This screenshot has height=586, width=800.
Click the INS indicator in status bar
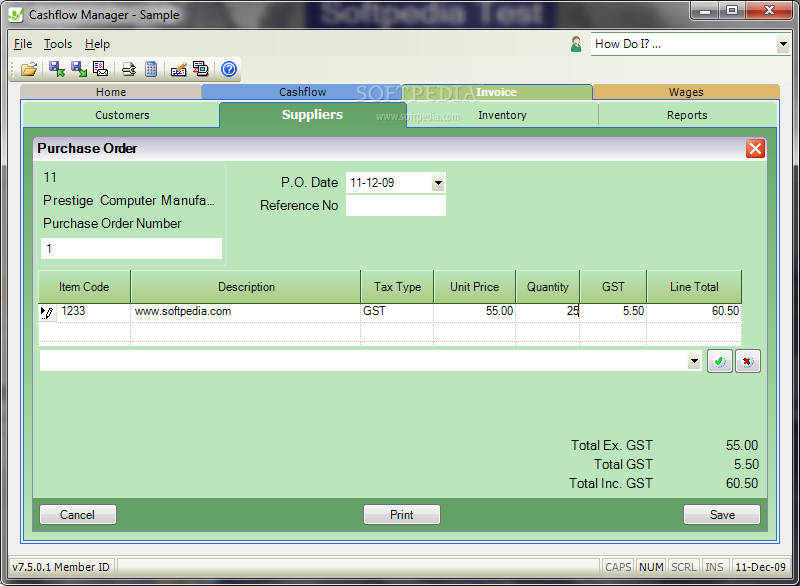714,567
